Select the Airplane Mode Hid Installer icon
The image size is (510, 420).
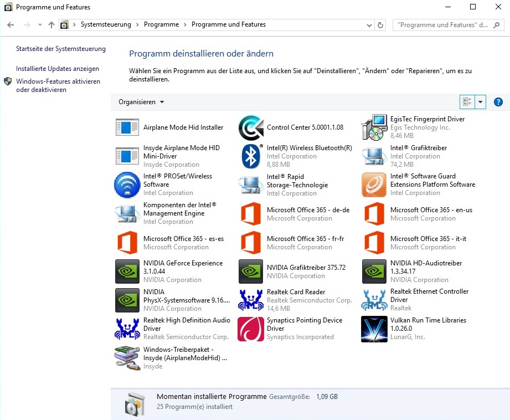(127, 127)
